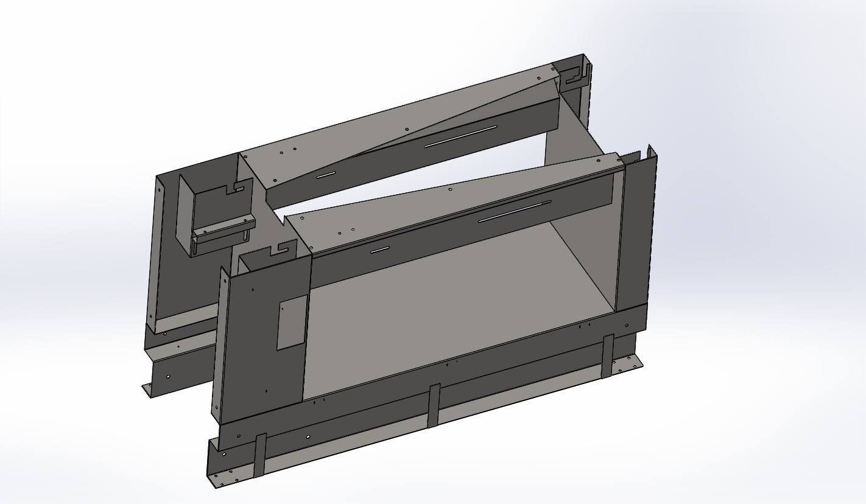Select the long slot on the front rail
Screen dimensions: 866x504
tap(515, 211)
